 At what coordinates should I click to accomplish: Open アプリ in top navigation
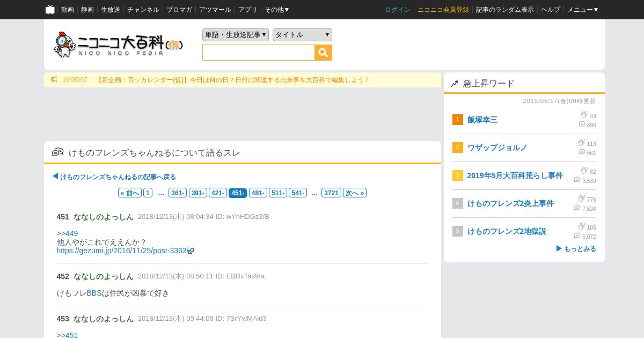coord(248,10)
